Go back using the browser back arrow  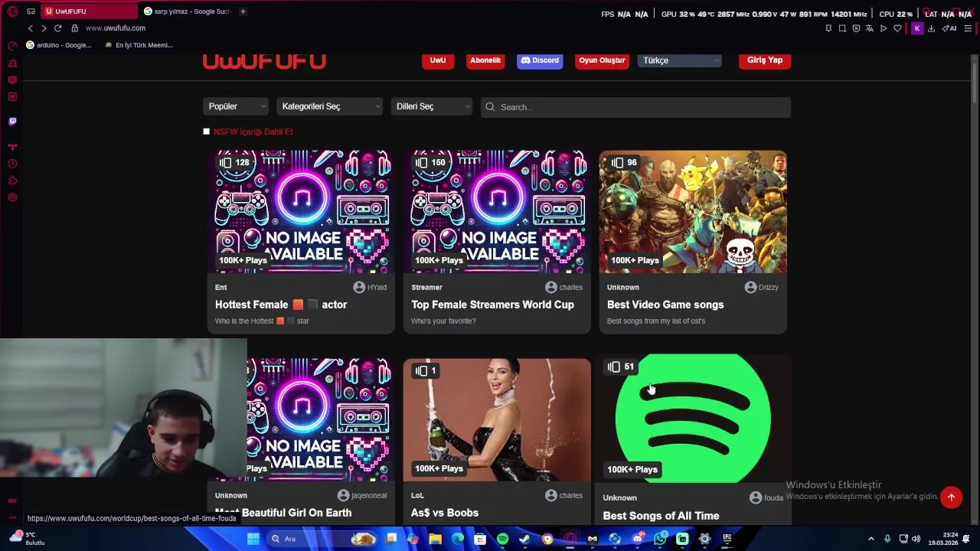click(31, 28)
